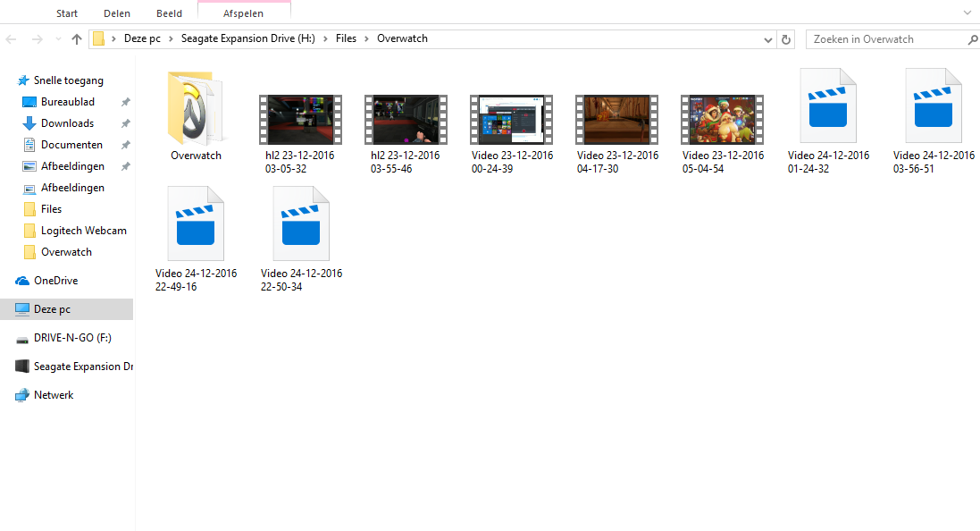Select thumbnail Video 23-12-2016 05-04-54
Screen dimensions: 980x531
click(722, 120)
